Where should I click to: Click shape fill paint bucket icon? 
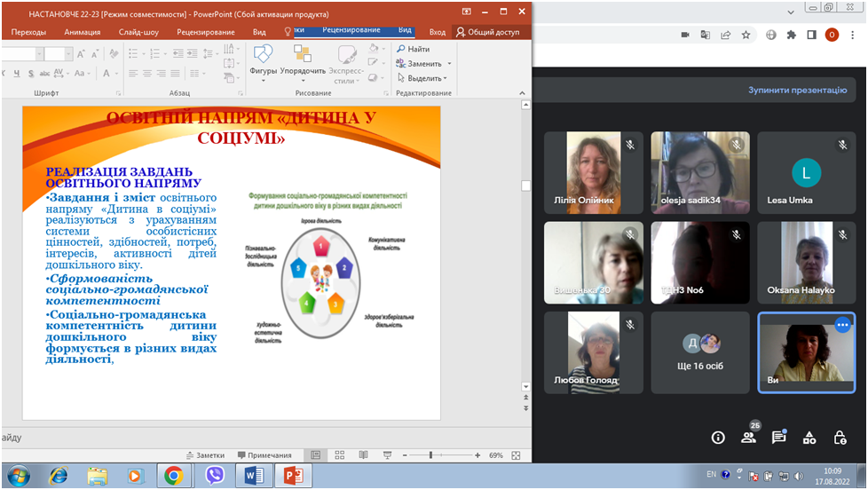374,48
